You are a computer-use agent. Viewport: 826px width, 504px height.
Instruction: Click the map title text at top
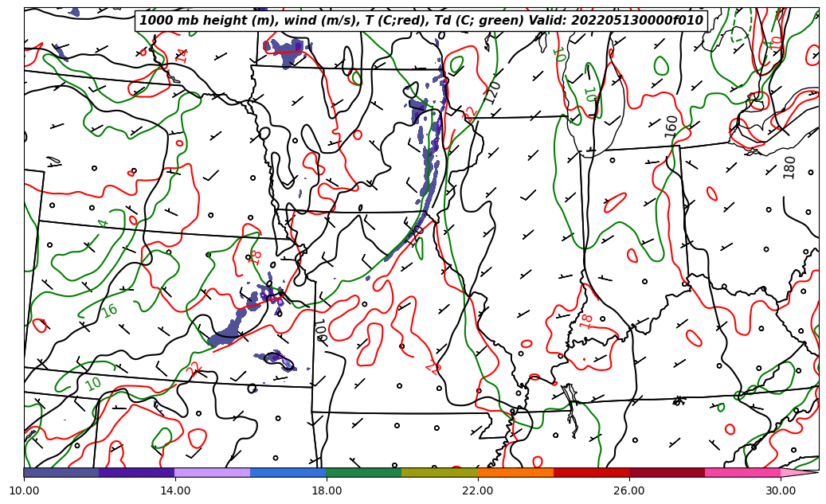[421, 21]
